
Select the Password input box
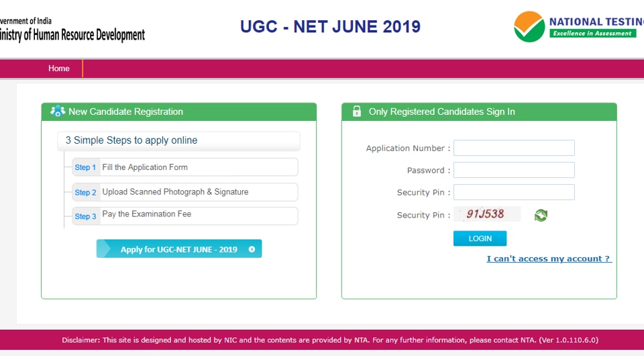click(514, 170)
